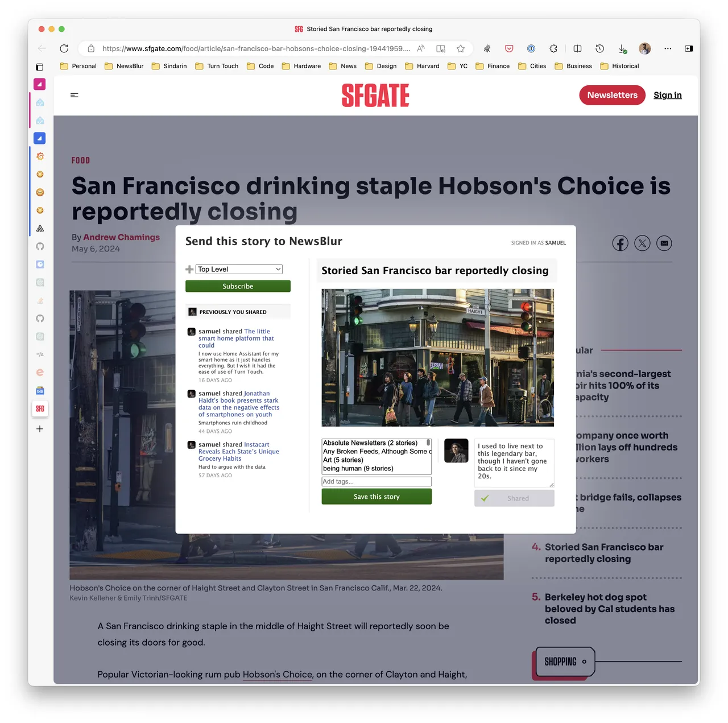Select the active SFG tab in sidebar

click(x=40, y=408)
